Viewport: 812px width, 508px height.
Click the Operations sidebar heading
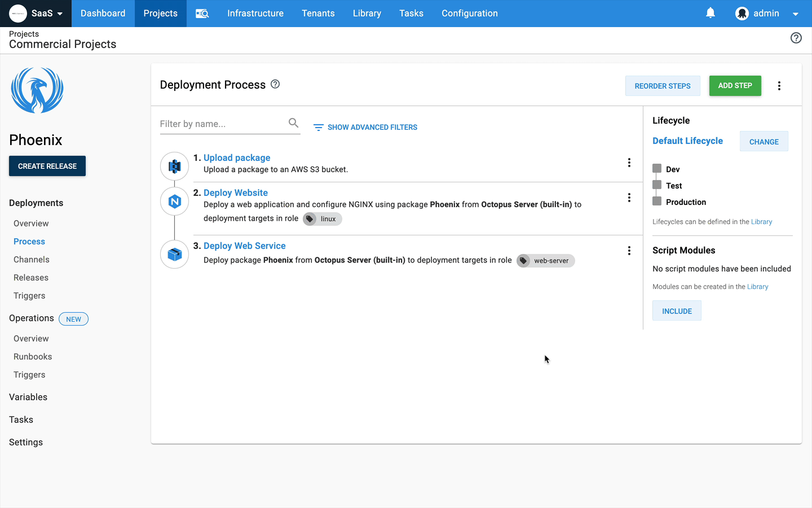(x=32, y=318)
